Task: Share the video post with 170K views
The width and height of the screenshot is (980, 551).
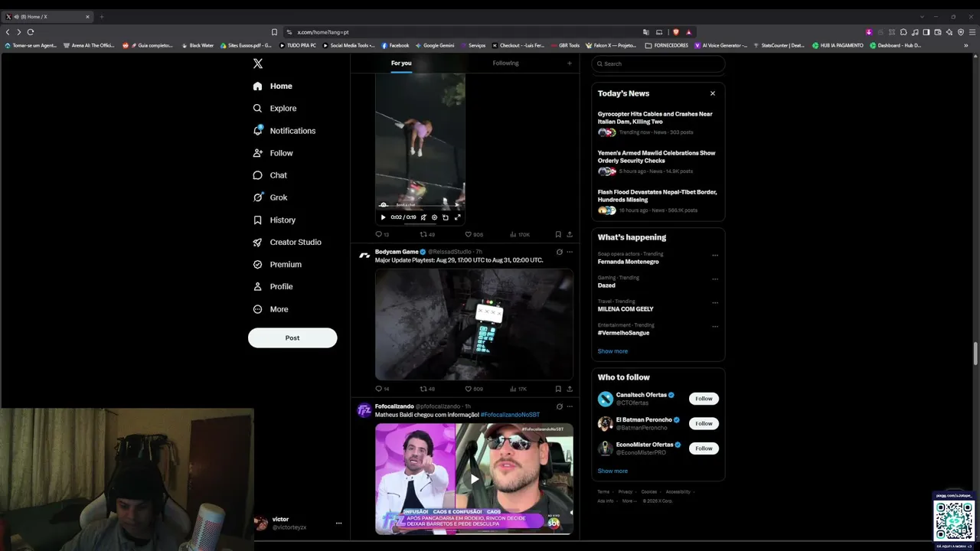Action: tap(570, 234)
